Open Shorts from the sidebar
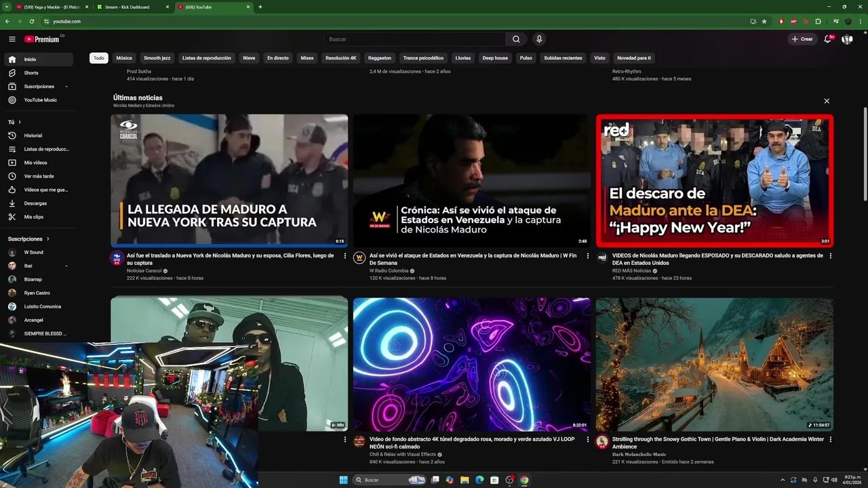Viewport: 868px width, 488px height. click(x=38, y=73)
